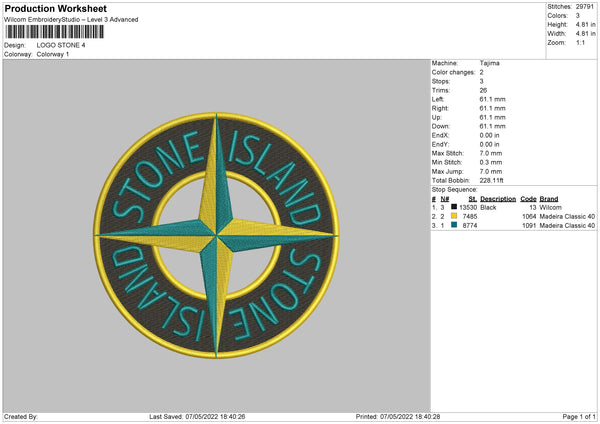Click the 'N#' column header
The height and width of the screenshot is (424, 600).
[445, 199]
